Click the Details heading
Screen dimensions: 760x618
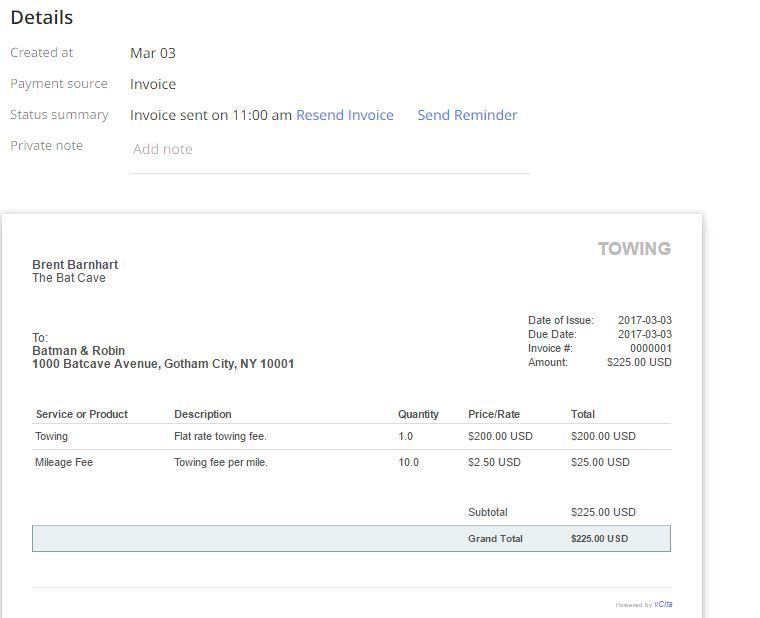[42, 17]
